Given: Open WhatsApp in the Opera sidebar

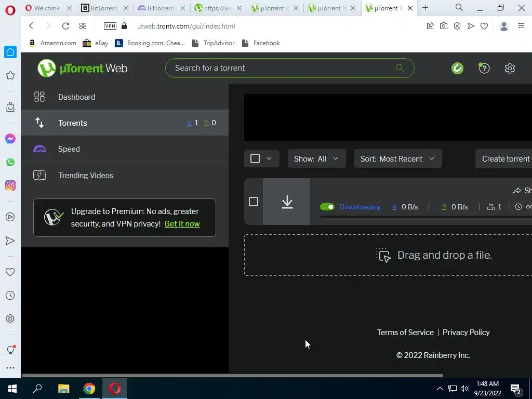Looking at the screenshot, I should click(x=10, y=162).
